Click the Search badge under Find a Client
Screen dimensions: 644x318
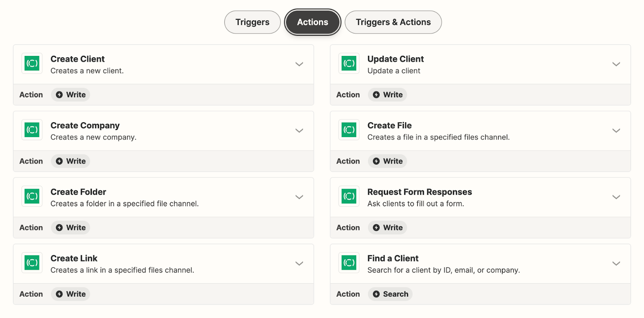[390, 294]
